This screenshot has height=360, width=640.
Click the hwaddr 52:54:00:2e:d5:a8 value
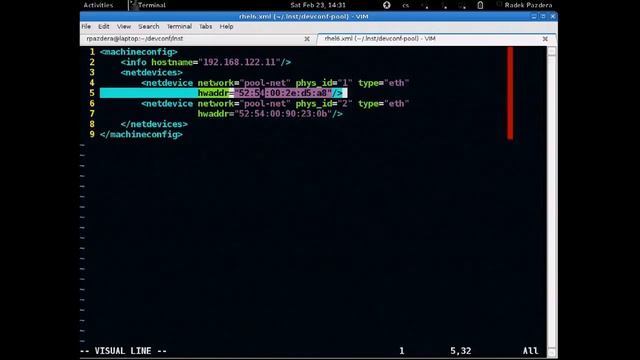click(x=282, y=93)
